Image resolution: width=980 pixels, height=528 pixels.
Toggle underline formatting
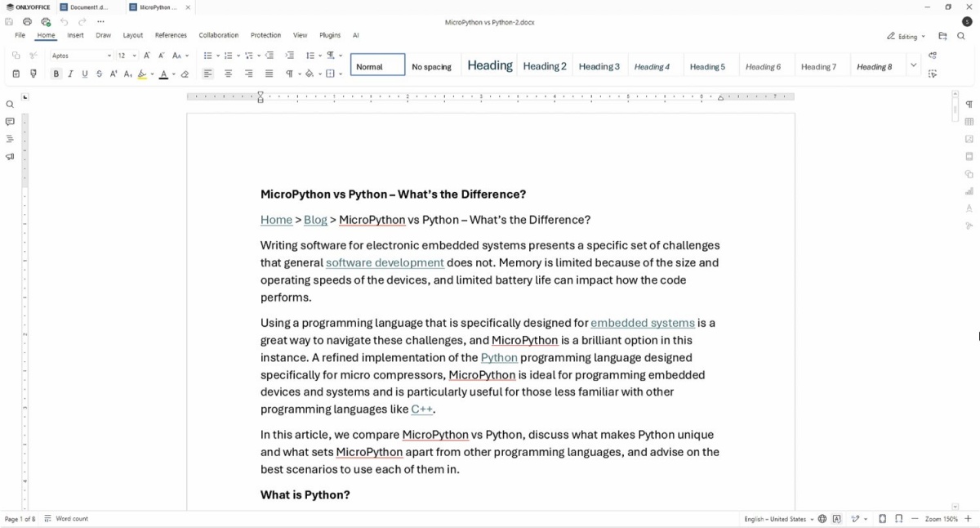point(85,74)
